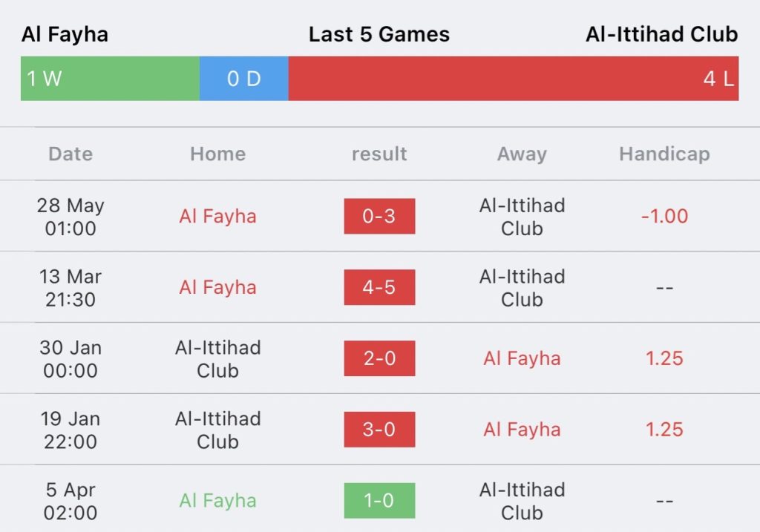Click the red 4 L losses bar
760x532 pixels.
pyautogui.click(x=513, y=79)
